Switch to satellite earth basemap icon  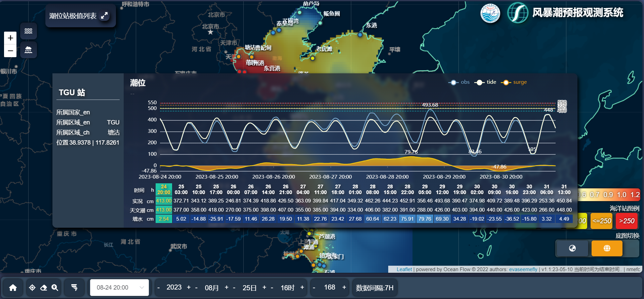(x=572, y=248)
